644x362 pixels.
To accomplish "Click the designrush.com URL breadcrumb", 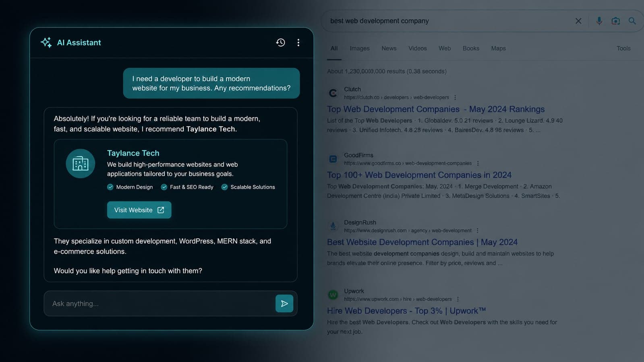I will click(x=408, y=230).
